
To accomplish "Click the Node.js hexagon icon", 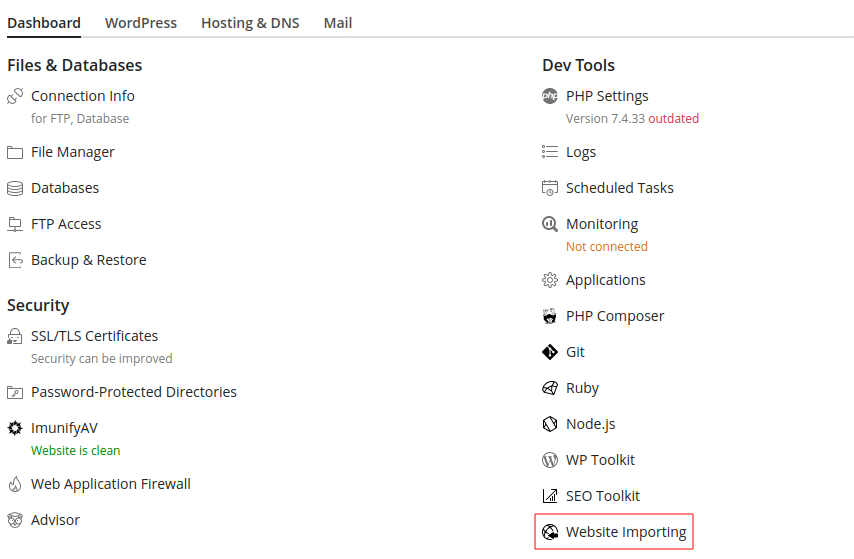I will 550,424.
